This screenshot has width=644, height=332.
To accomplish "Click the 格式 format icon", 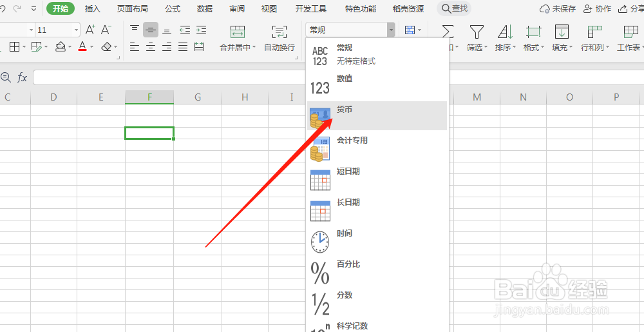I will 533,31.
